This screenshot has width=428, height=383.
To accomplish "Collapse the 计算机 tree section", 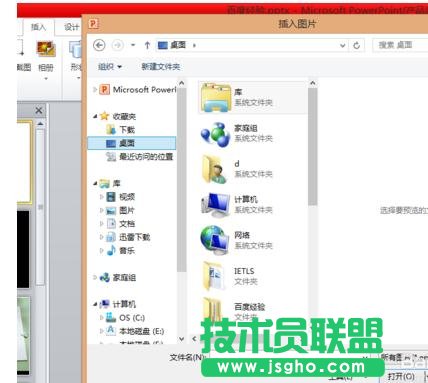I will pos(95,304).
